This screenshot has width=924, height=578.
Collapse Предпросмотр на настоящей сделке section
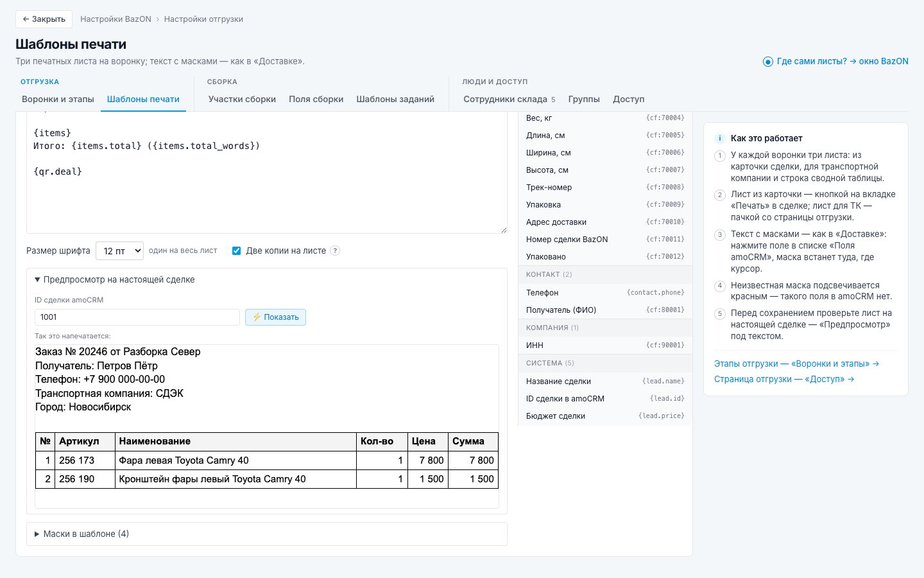click(x=115, y=279)
